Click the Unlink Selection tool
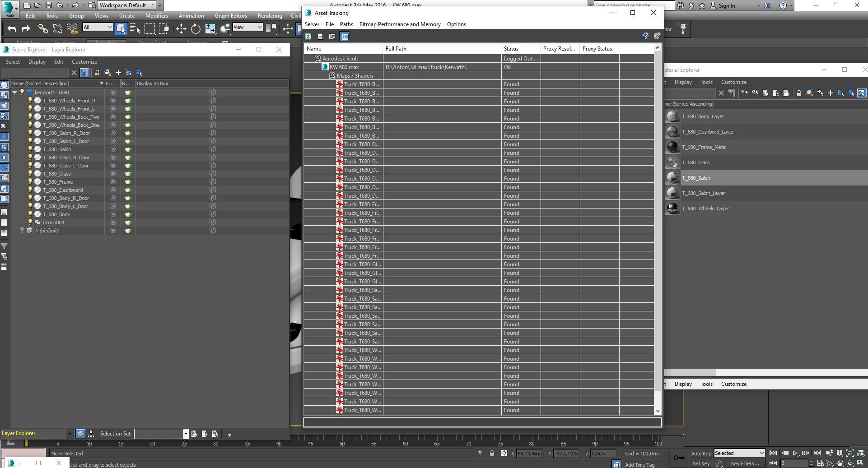Viewport: 868px width, 468px height. (x=57, y=29)
